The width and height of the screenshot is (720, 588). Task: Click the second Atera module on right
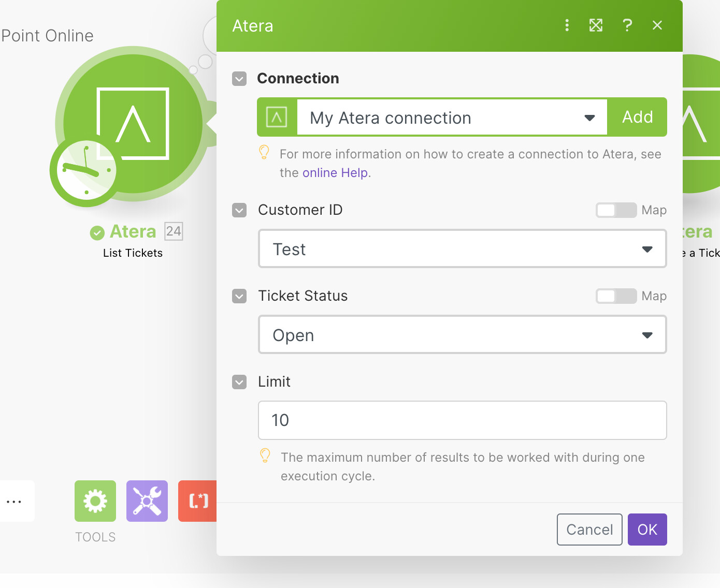point(701,123)
